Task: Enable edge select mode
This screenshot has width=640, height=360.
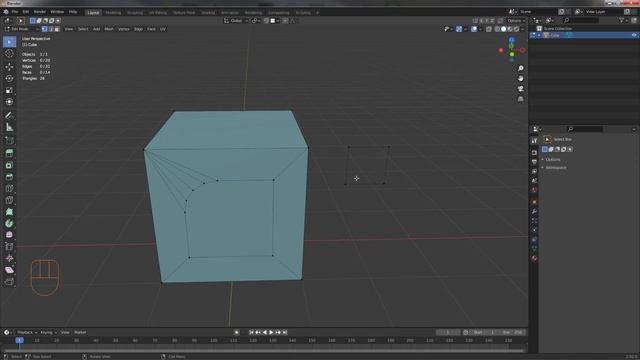Action: point(51,29)
